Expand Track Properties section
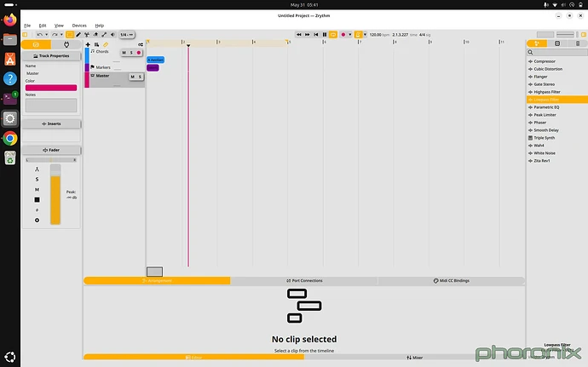This screenshot has height=367, width=588. tap(51, 56)
